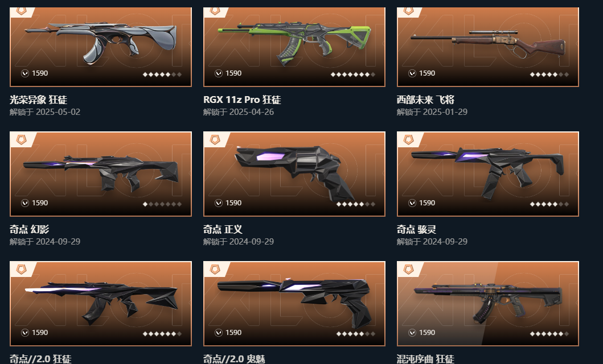Image resolution: width=603 pixels, height=364 pixels.
Task: Open the 西部未来 飞将 rifle image
Action: tap(487, 44)
